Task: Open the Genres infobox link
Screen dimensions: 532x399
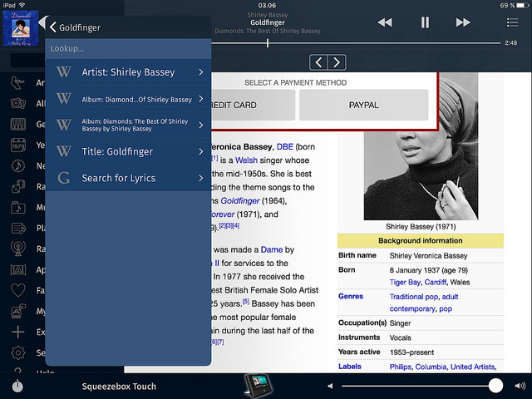Action: click(x=351, y=296)
